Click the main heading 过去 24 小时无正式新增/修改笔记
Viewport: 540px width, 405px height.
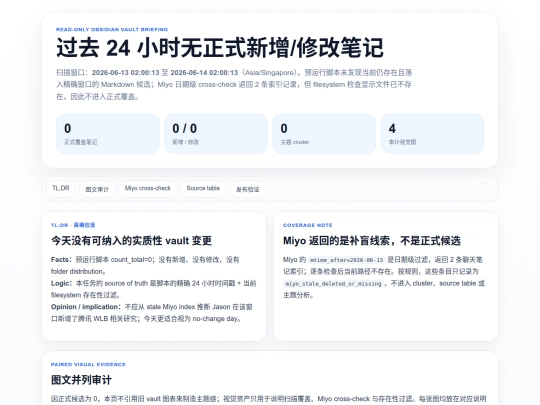tap(220, 48)
